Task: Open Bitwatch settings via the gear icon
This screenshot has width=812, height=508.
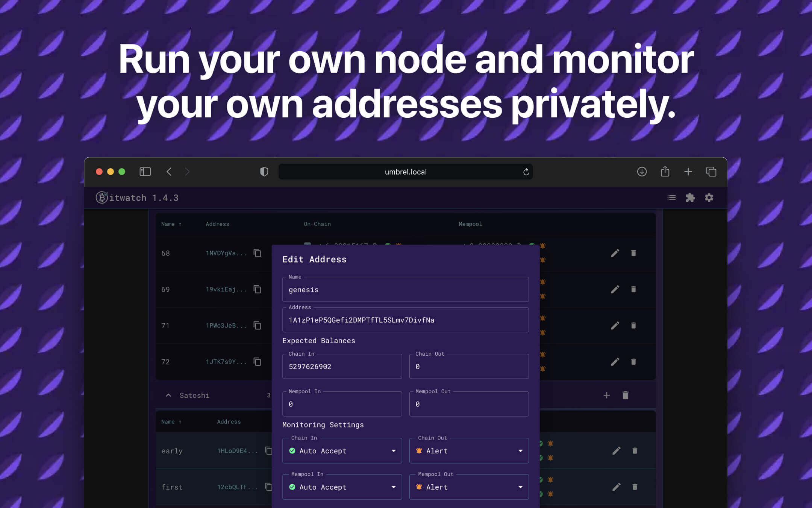Action: 708,198
